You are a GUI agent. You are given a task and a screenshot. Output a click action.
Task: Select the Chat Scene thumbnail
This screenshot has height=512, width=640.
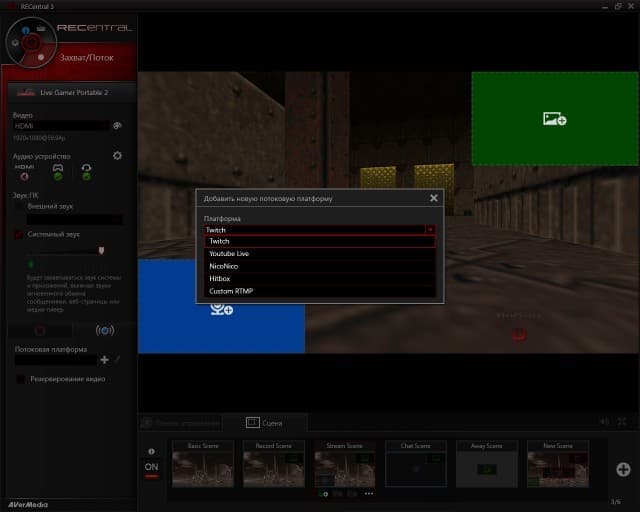point(416,464)
